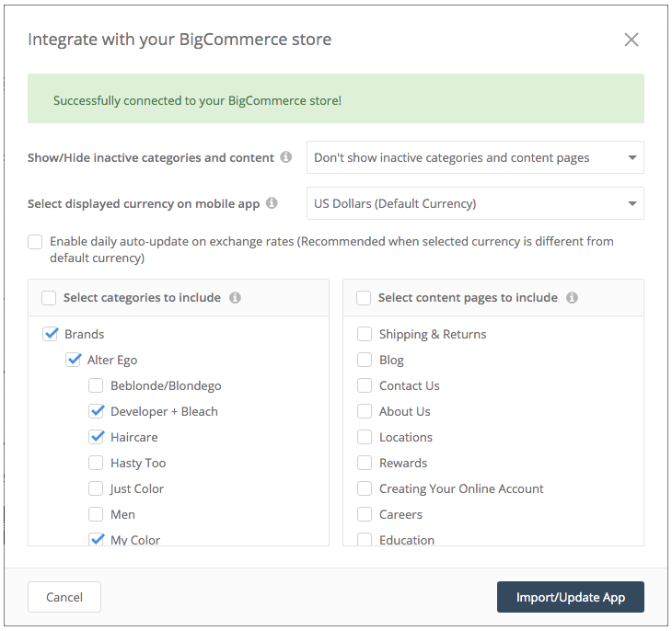
Task: Close the BigCommerce integration dialog
Action: [631, 40]
